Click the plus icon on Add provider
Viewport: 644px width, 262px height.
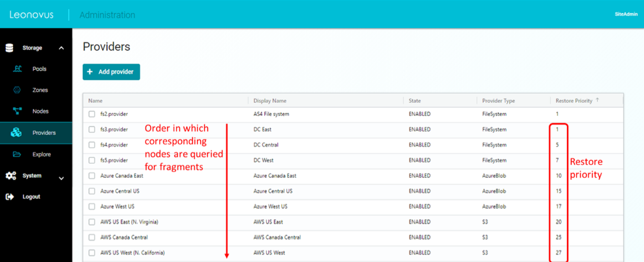coord(90,72)
